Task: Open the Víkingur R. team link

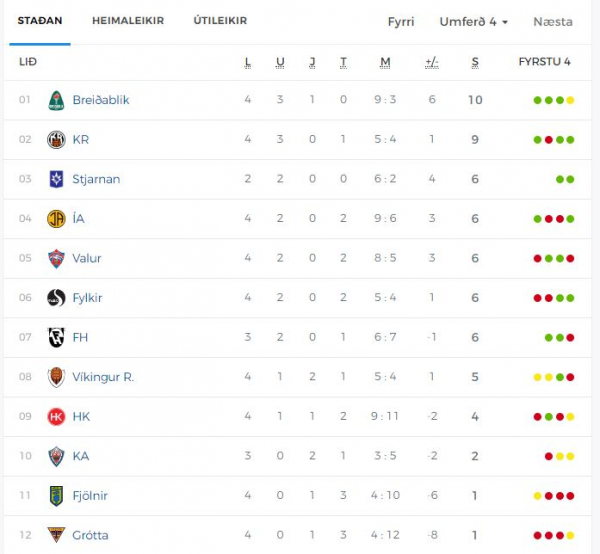Action: (103, 377)
